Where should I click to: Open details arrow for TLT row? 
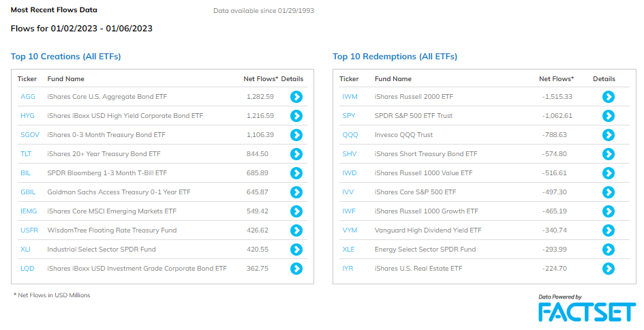pyautogui.click(x=296, y=154)
